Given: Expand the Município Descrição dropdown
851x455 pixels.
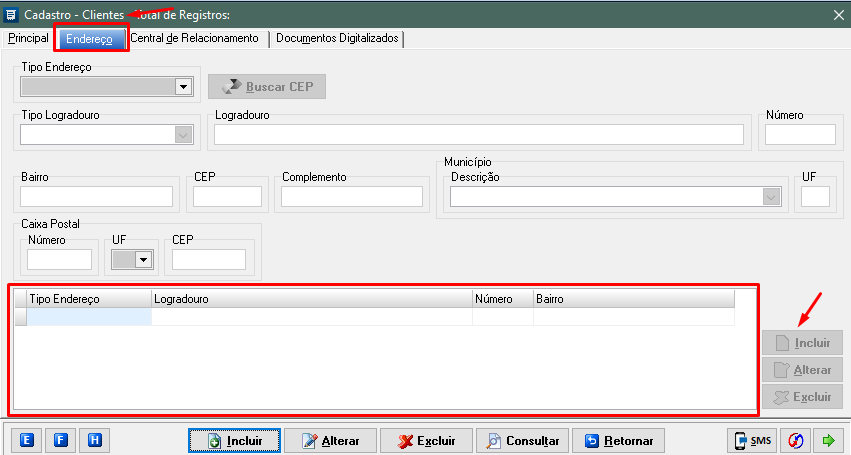Looking at the screenshot, I should (771, 197).
